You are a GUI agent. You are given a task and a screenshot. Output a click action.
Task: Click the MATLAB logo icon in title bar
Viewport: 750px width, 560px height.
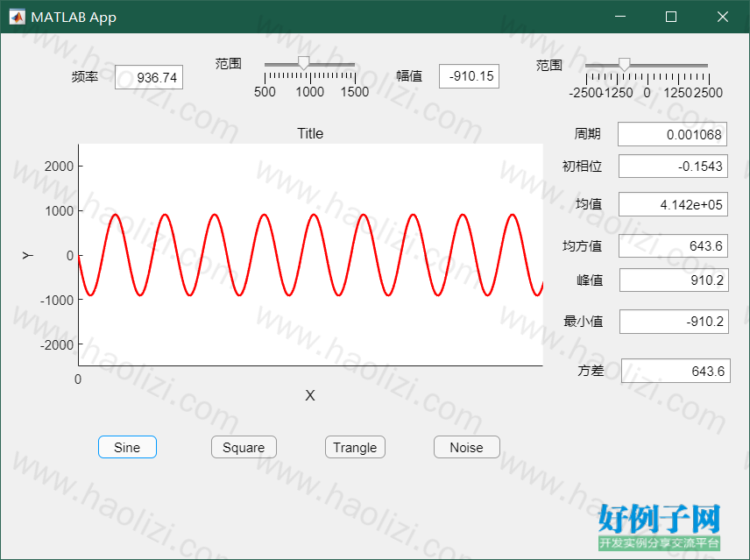pyautogui.click(x=18, y=18)
